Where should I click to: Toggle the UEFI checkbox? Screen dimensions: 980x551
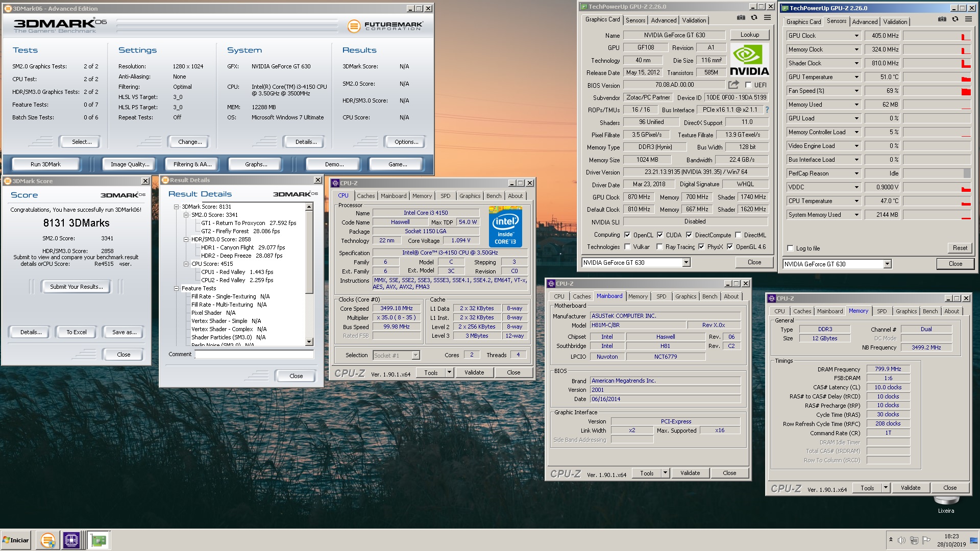(x=748, y=85)
